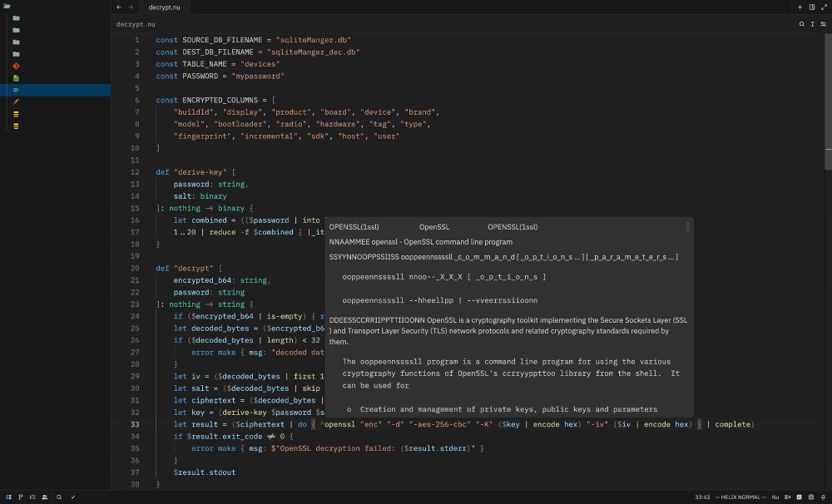Split the editor pane
The height and width of the screenshot is (504, 832).
pos(812,7)
